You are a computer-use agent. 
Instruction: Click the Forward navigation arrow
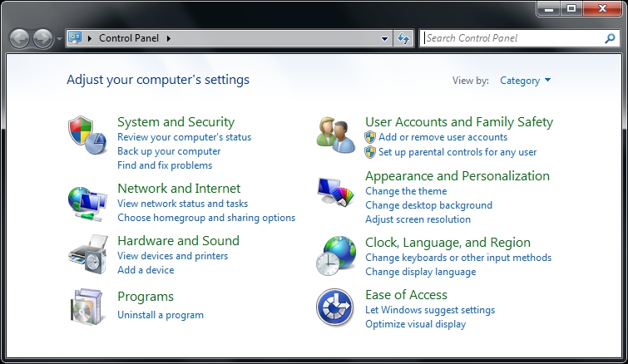(43, 39)
